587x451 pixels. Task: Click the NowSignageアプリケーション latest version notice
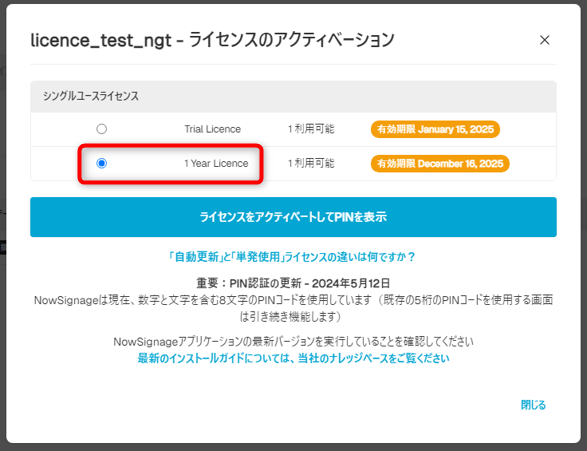pos(293,341)
